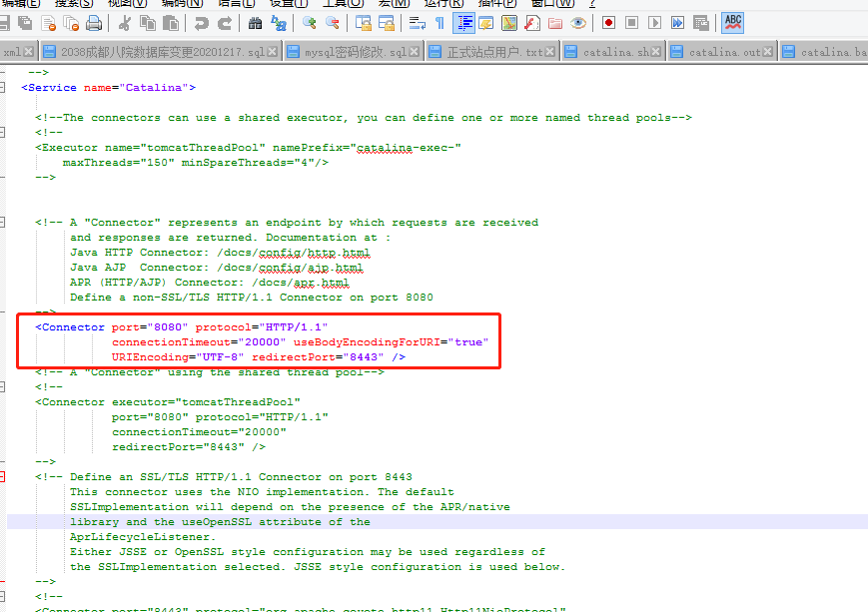Close the 2038成都八院数据库变更 sql tab

(x=273, y=52)
